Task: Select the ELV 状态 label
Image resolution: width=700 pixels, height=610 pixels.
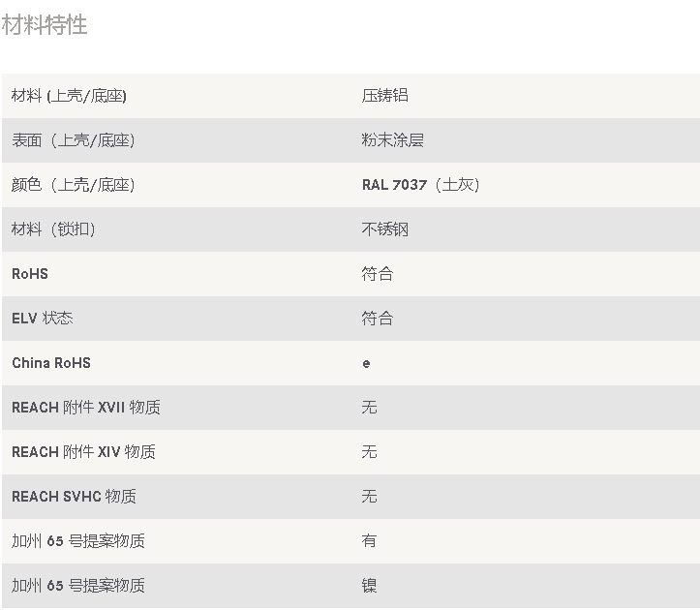Action: click(42, 319)
